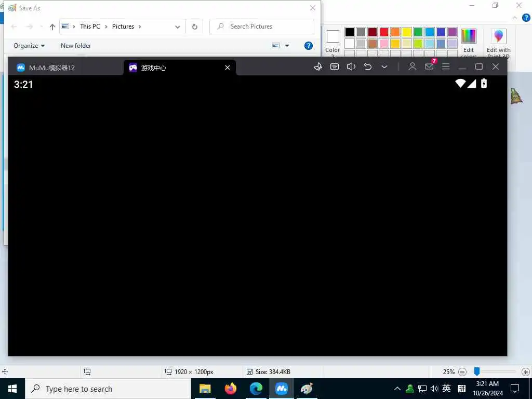The image size is (532, 399).
Task: Expand the view options arrow in Save As
Action: (x=287, y=46)
